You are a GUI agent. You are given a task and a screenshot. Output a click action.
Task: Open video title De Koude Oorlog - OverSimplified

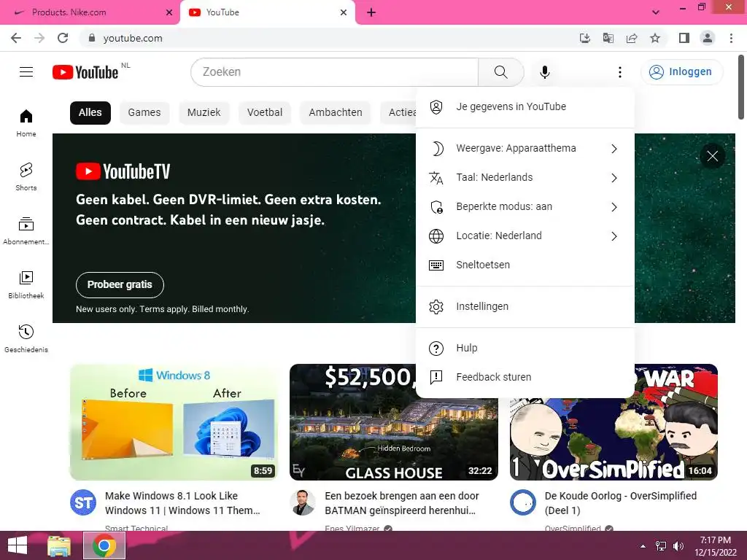point(621,503)
